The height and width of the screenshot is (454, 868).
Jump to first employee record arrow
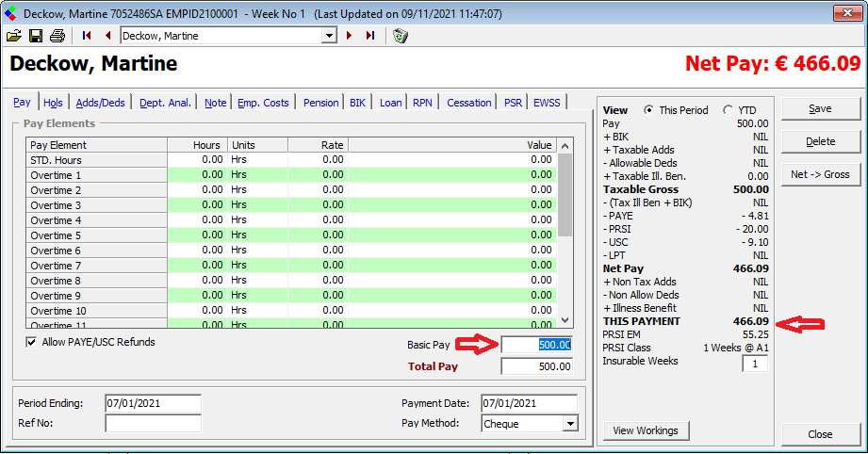[x=87, y=36]
